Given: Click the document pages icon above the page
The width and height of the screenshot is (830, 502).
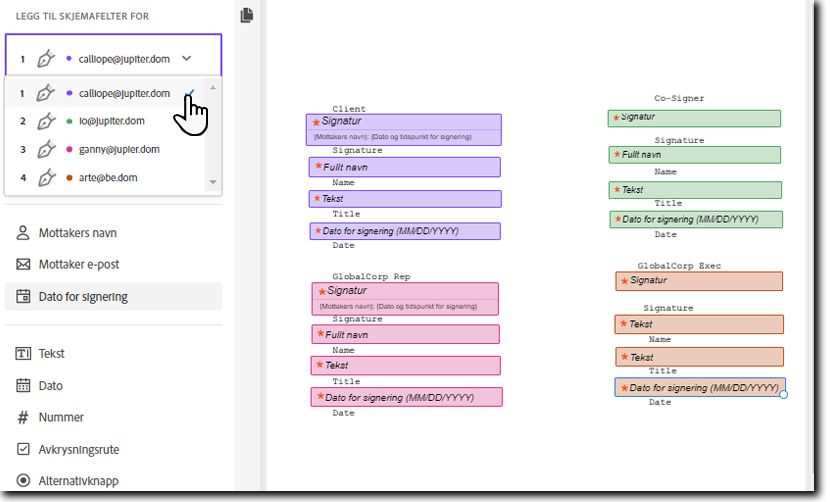Looking at the screenshot, I should [x=247, y=15].
